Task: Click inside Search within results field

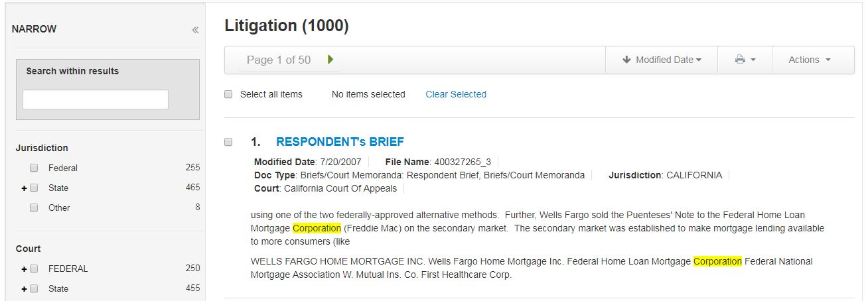Action: click(96, 99)
